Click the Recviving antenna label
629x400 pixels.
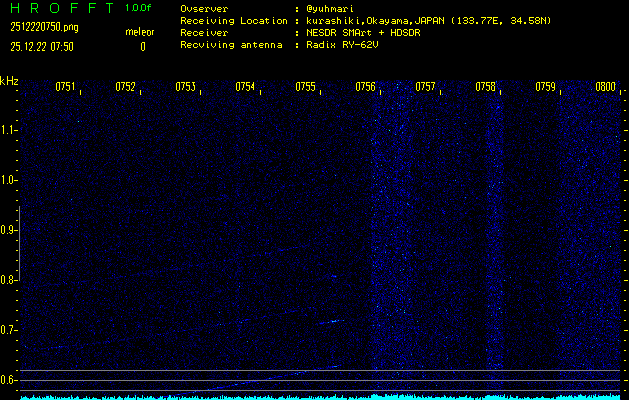coord(231,45)
